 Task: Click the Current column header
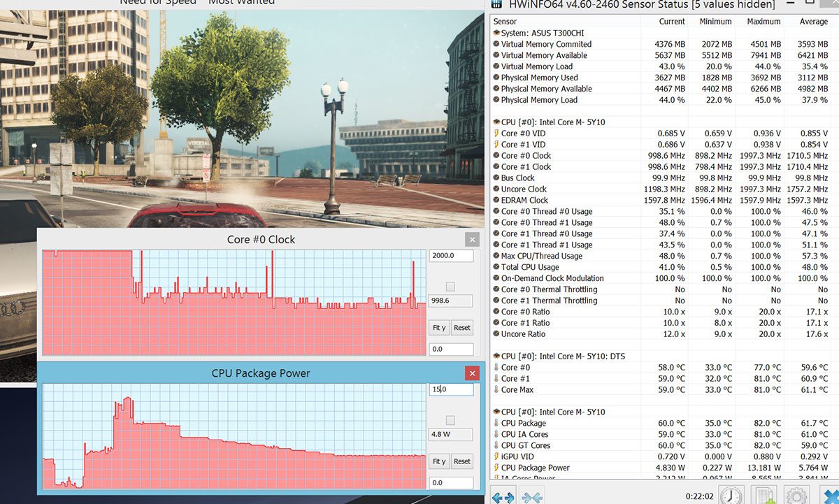point(664,22)
